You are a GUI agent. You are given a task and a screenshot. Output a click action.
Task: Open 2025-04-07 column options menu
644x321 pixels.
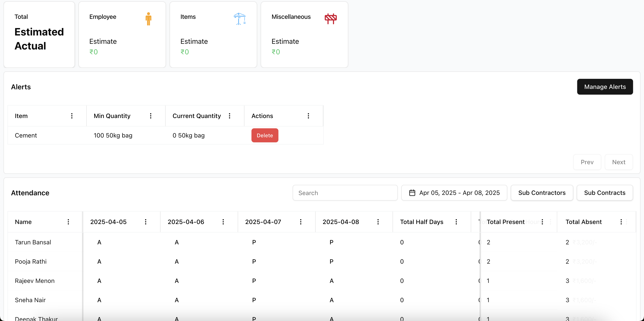[301, 222]
